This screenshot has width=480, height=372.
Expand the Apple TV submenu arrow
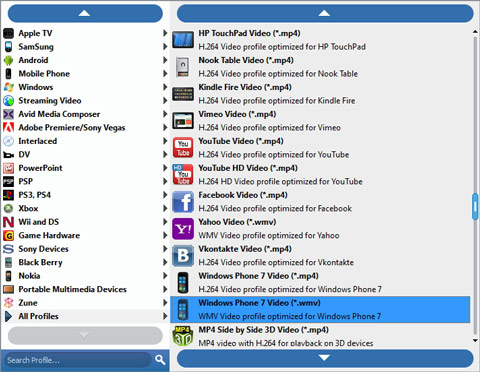165,33
